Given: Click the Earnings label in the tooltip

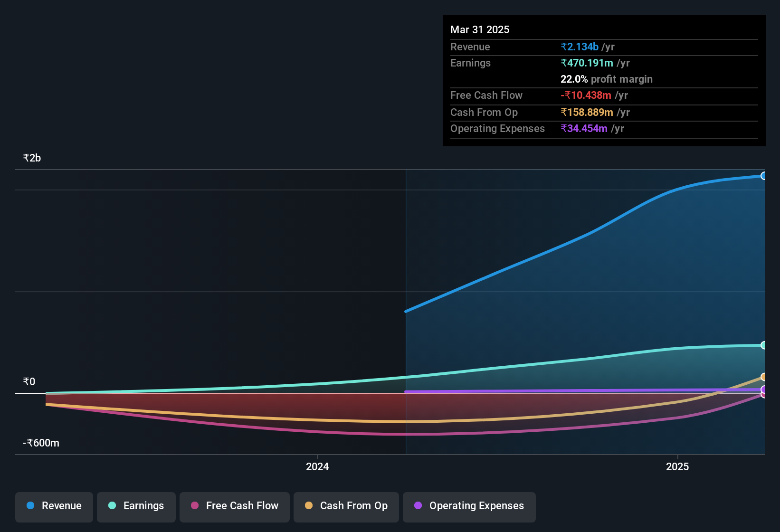Looking at the screenshot, I should tap(470, 63).
